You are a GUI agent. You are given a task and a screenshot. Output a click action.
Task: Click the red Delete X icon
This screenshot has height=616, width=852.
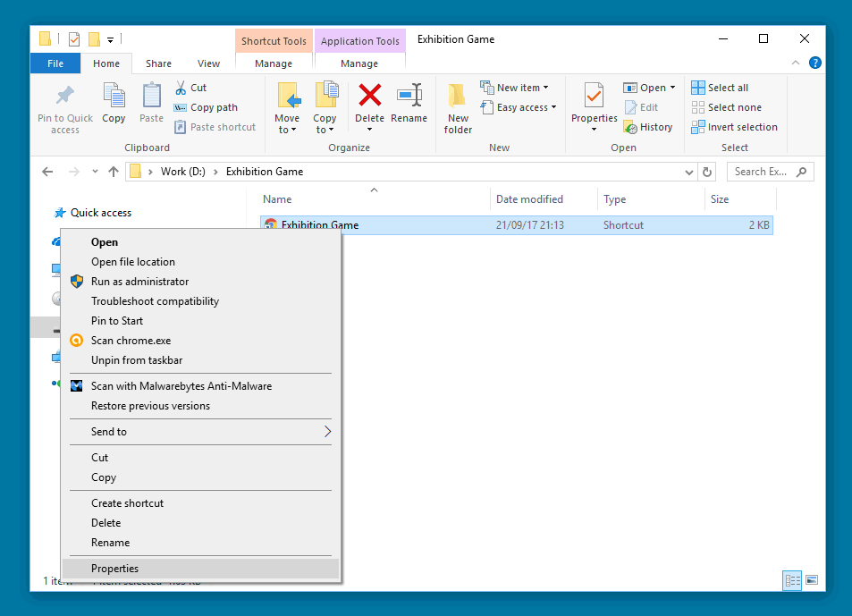click(x=369, y=95)
